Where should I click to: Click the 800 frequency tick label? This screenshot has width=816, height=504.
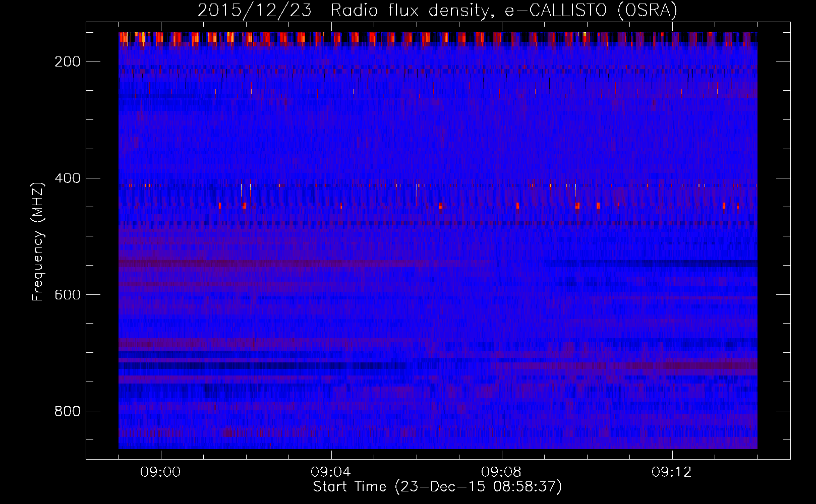pos(68,411)
